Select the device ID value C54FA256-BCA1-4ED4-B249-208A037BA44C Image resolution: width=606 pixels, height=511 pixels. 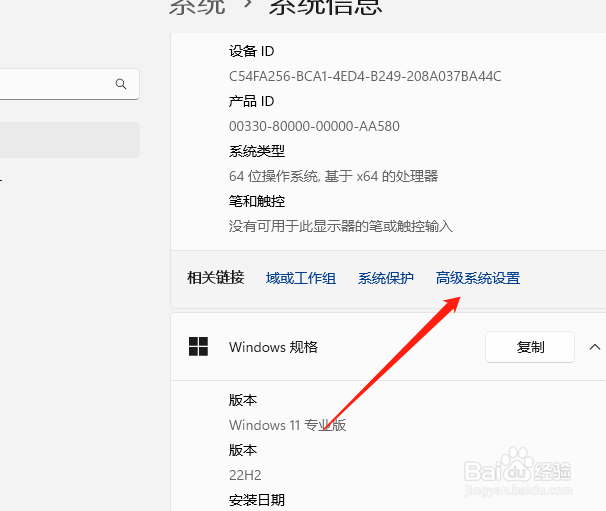pos(365,76)
